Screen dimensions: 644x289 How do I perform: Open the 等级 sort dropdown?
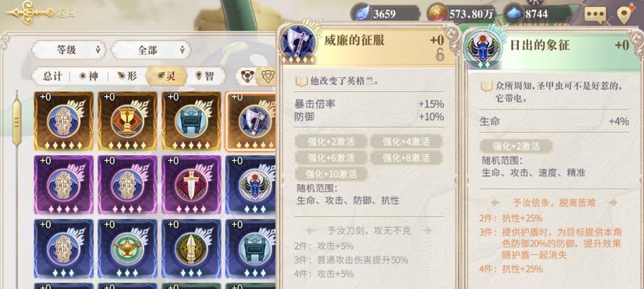(69, 50)
